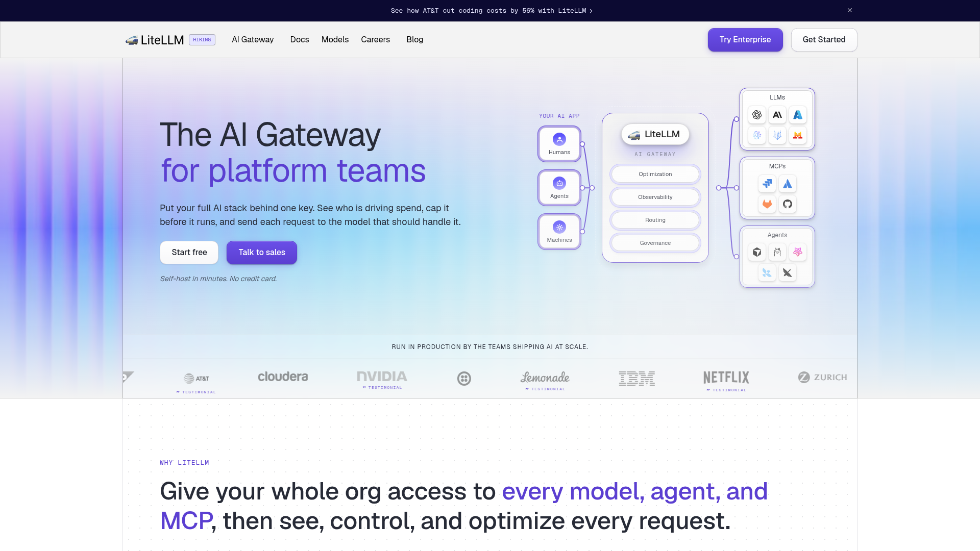Click the "WHY LITELLM" section label
980x551 pixels.
(184, 463)
